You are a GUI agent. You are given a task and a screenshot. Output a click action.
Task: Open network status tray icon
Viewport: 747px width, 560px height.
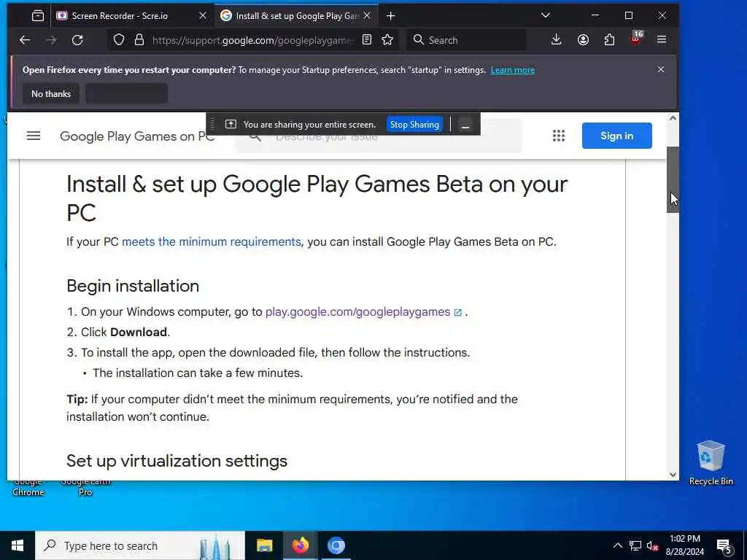[635, 545]
